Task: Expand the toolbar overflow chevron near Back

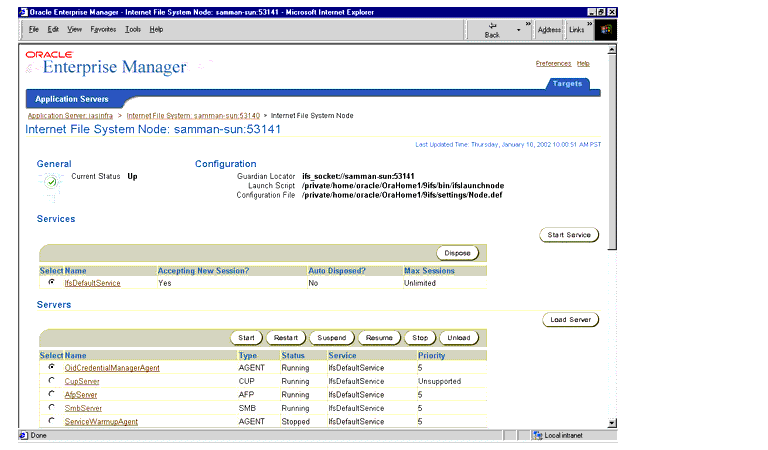Action: (x=528, y=24)
